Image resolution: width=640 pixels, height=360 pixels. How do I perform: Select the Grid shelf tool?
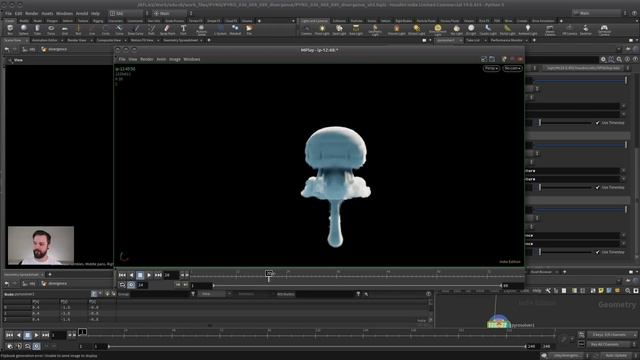64,29
